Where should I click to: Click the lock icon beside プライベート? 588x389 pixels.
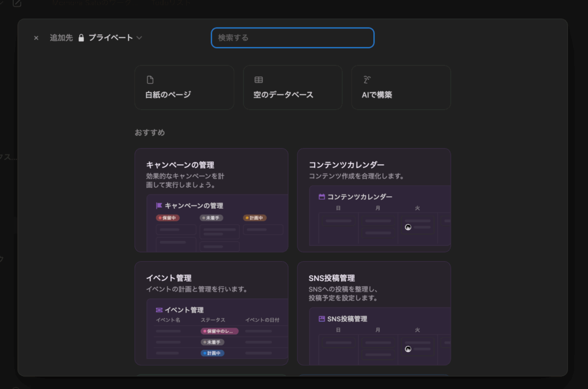point(81,38)
